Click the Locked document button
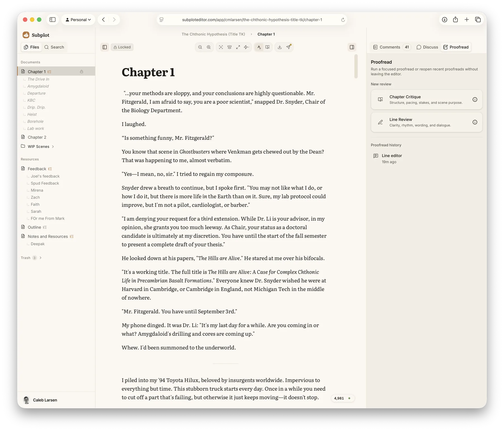 [122, 47]
